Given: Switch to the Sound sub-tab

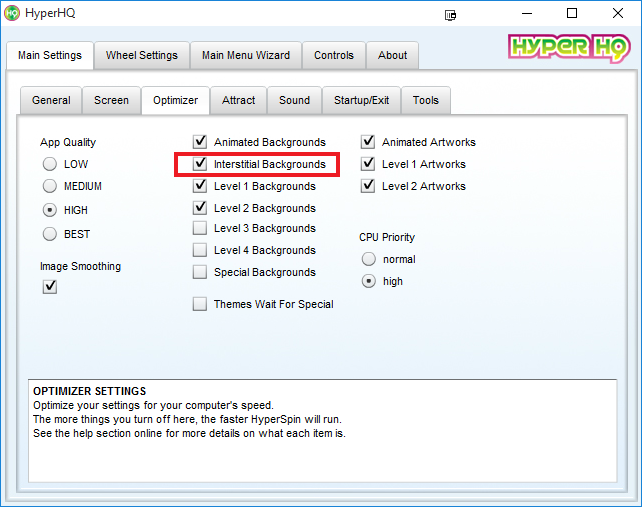Looking at the screenshot, I should coord(294,101).
